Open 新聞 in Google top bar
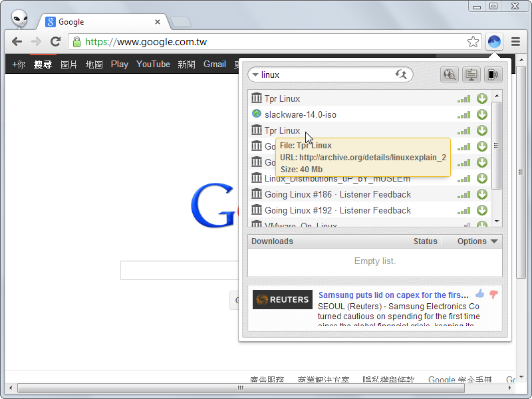Viewport: 532px width, 399px height. point(186,64)
